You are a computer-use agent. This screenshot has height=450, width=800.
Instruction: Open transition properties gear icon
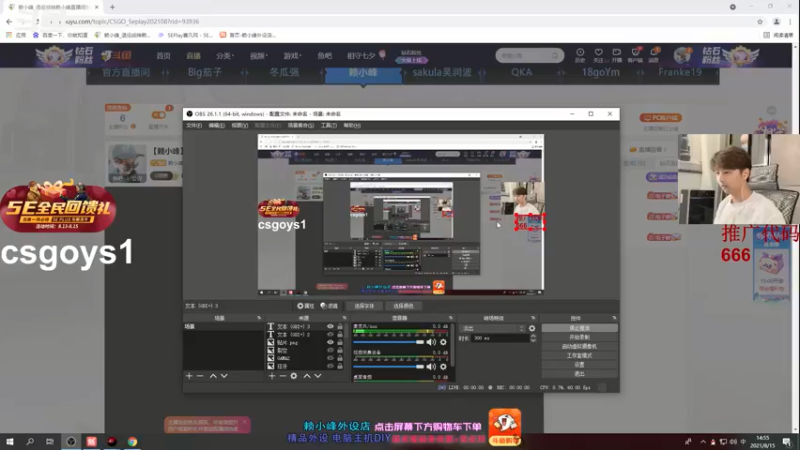pyautogui.click(x=532, y=329)
